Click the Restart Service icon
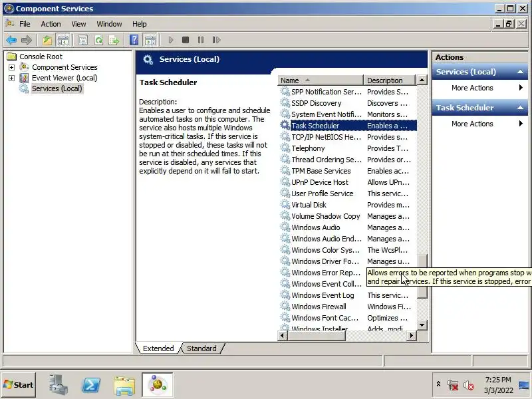532x399 pixels. pyautogui.click(x=216, y=40)
